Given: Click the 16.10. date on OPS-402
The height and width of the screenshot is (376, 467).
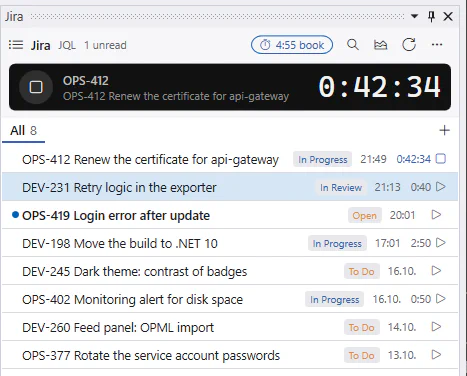Looking at the screenshot, I should (x=386, y=299).
